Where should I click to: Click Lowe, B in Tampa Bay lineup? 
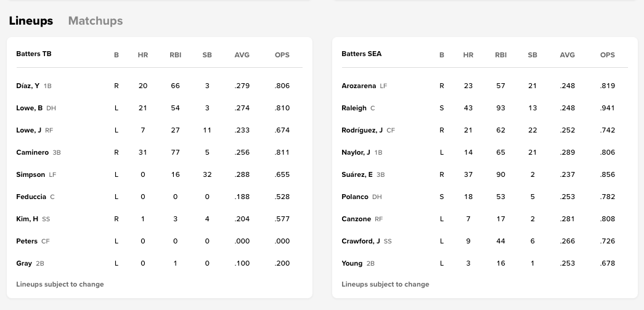(29, 108)
